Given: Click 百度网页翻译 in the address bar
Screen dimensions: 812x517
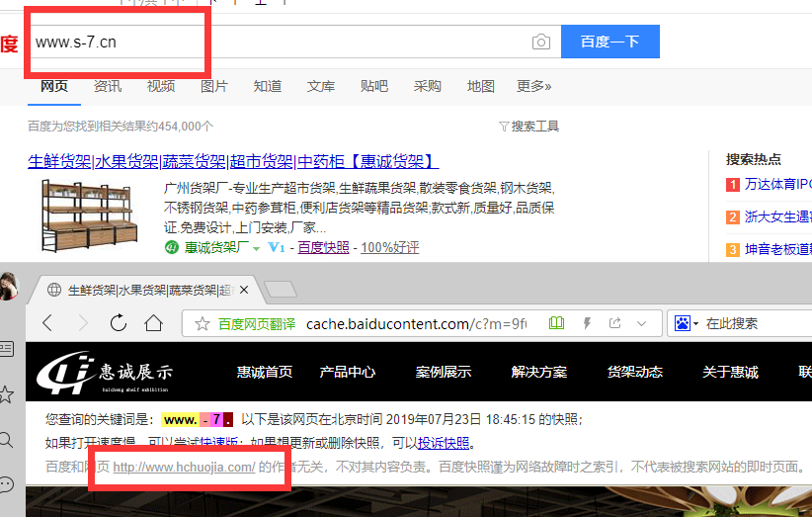Looking at the screenshot, I should pyautogui.click(x=257, y=324).
